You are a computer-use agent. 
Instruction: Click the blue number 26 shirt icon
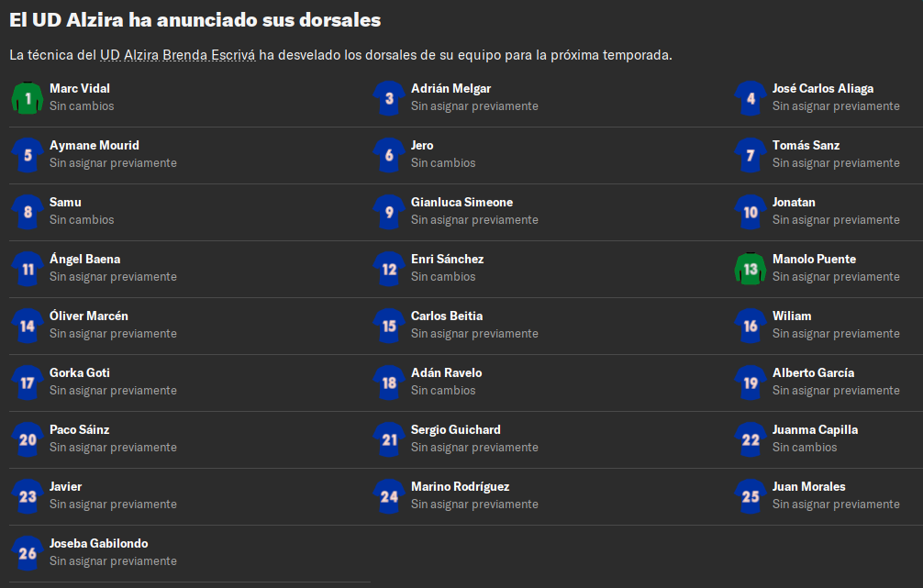[28, 553]
